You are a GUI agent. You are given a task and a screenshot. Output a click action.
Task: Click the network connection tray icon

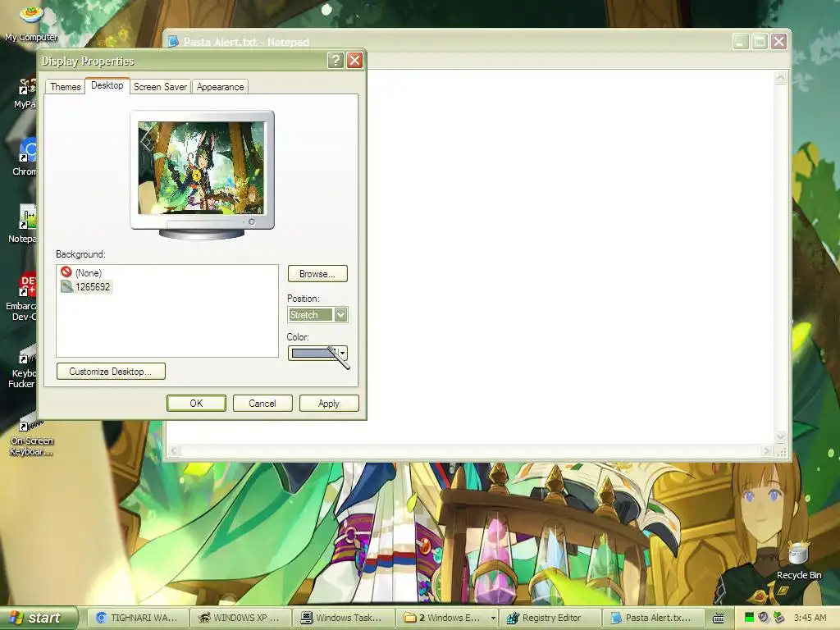[x=779, y=618]
